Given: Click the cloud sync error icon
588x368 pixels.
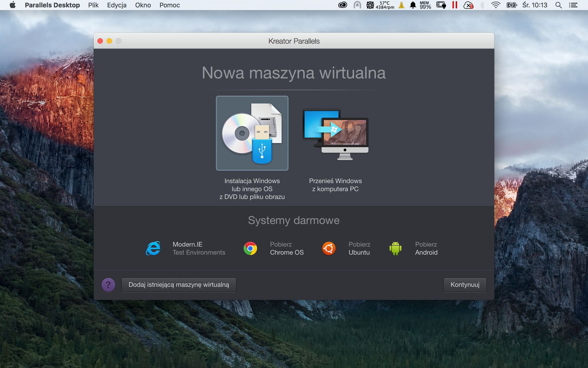Looking at the screenshot, I should [x=468, y=5].
